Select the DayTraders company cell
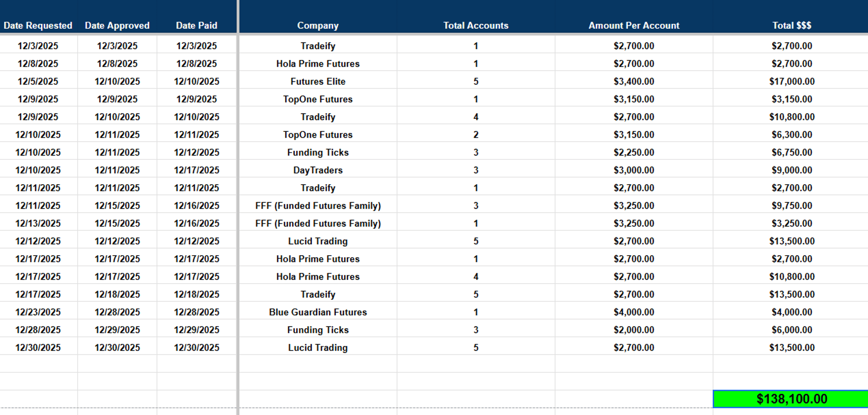 [x=318, y=170]
